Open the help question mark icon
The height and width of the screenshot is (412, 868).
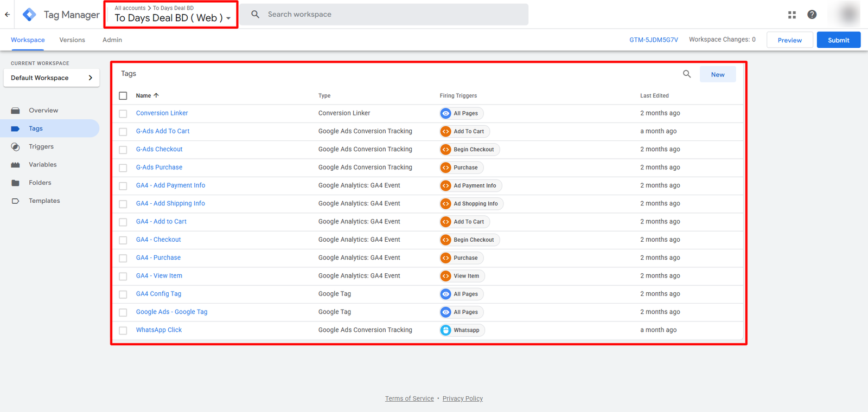(x=812, y=15)
